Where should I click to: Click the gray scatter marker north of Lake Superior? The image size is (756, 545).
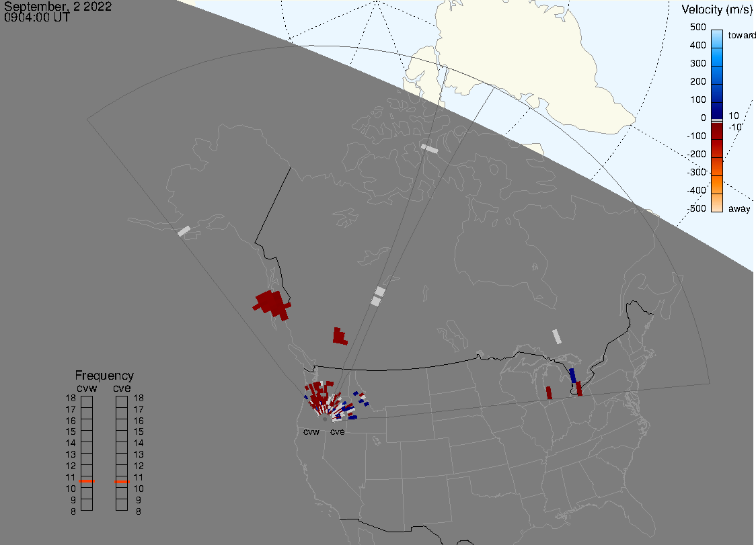(557, 337)
